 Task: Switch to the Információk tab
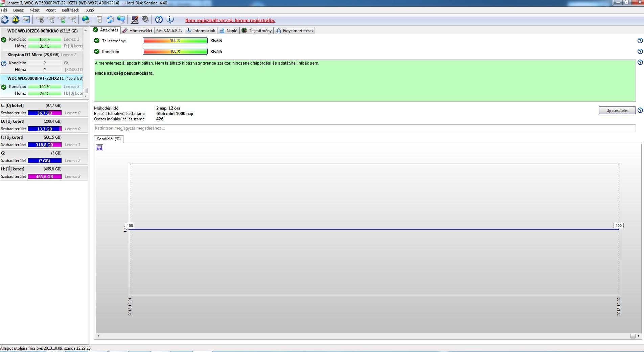[201, 31]
